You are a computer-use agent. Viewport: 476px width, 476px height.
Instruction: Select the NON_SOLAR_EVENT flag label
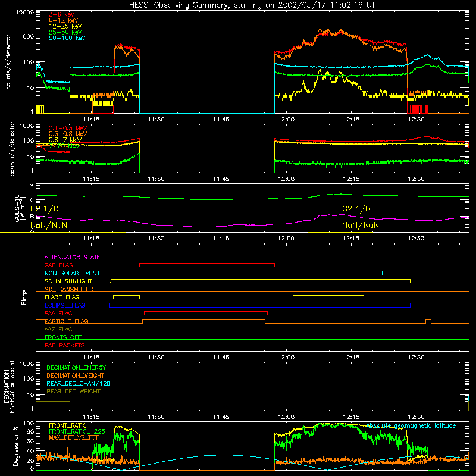72,273
